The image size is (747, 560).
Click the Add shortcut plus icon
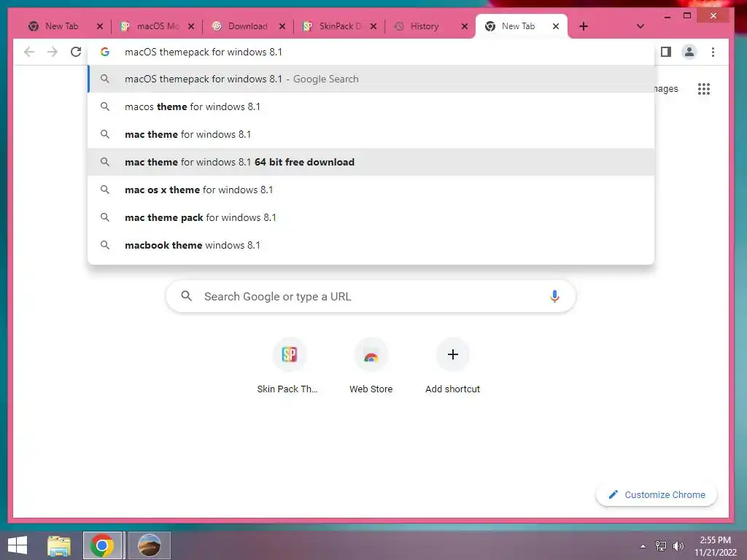(x=452, y=354)
